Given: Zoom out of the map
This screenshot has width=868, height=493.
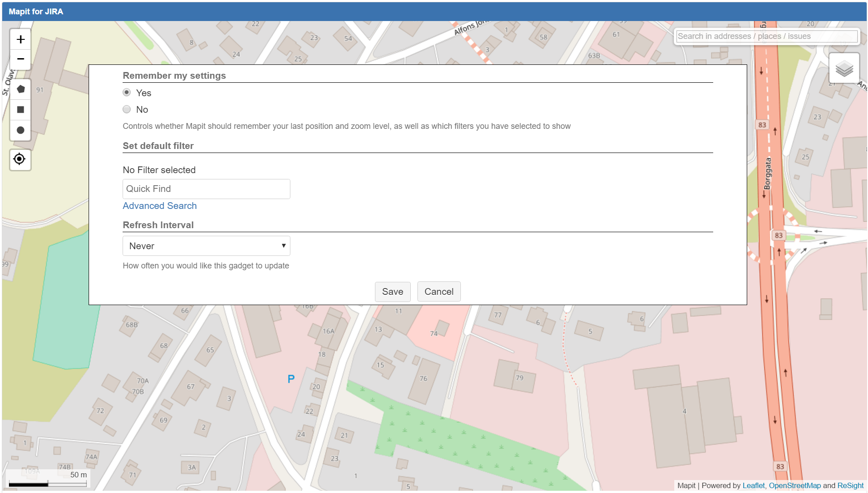Looking at the screenshot, I should coord(21,59).
